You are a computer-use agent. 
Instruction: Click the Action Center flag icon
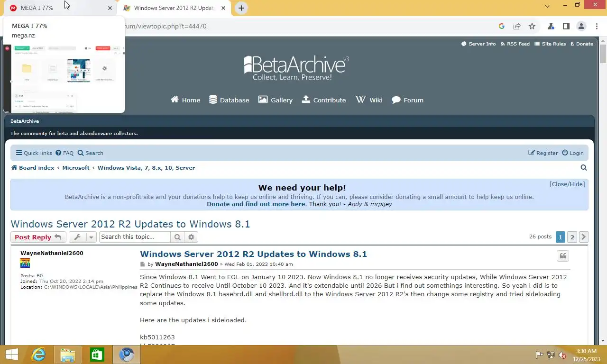coord(539,355)
